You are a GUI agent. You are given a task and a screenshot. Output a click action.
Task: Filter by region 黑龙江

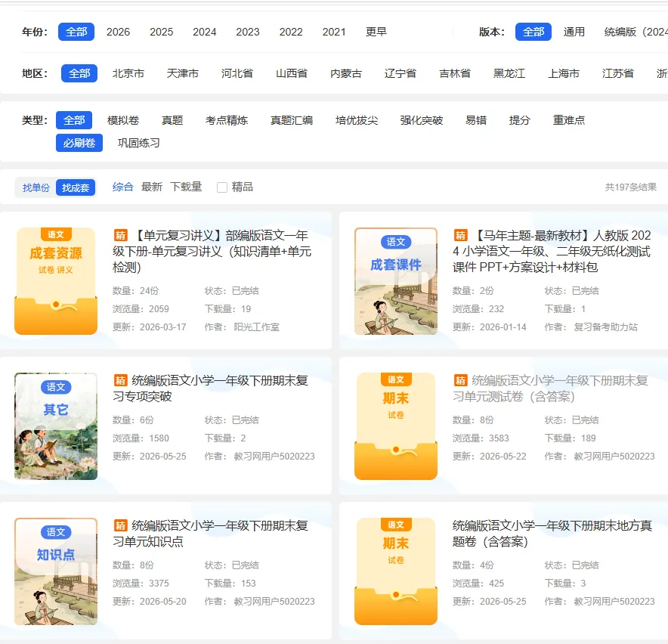[x=509, y=73]
